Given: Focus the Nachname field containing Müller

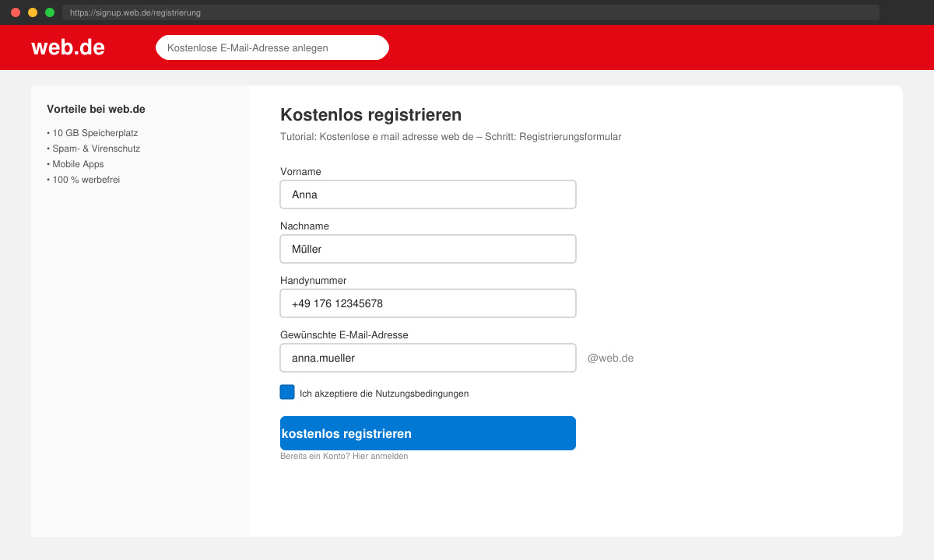Looking at the screenshot, I should pyautogui.click(x=428, y=249).
